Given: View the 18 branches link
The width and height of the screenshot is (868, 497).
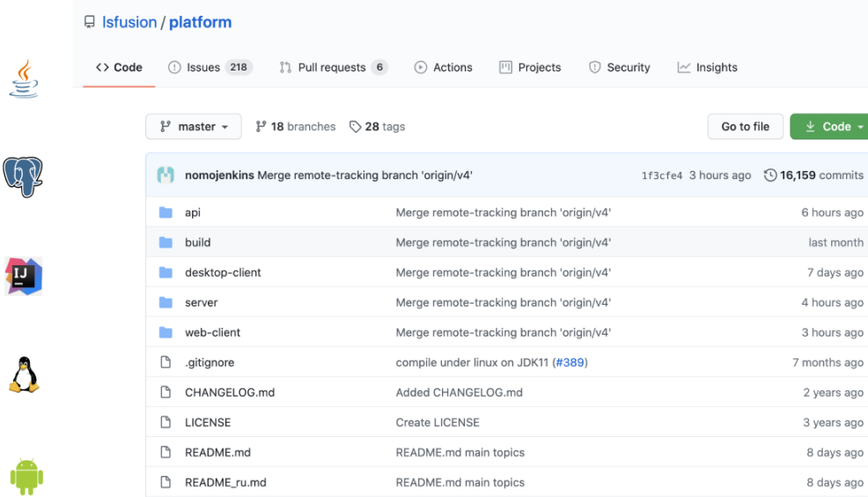Looking at the screenshot, I should pos(296,126).
